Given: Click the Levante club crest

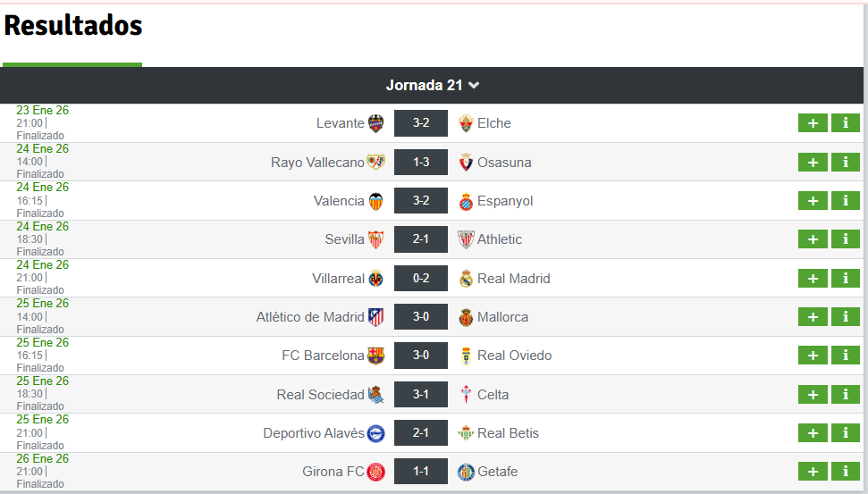Looking at the screenshot, I should click(x=376, y=123).
